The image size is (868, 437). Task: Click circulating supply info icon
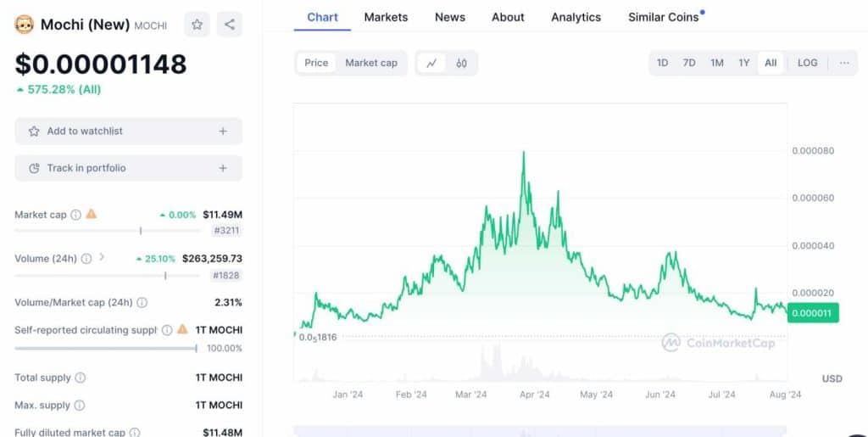pyautogui.click(x=167, y=330)
